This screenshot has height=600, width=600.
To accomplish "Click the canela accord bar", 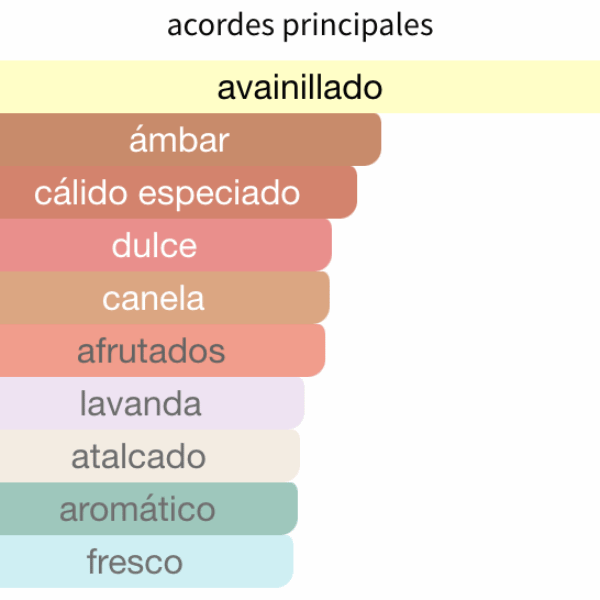I will [x=165, y=298].
